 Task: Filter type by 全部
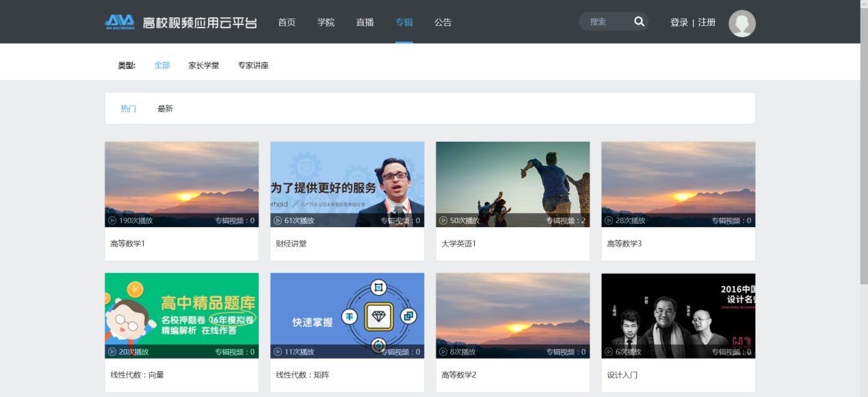(162, 65)
